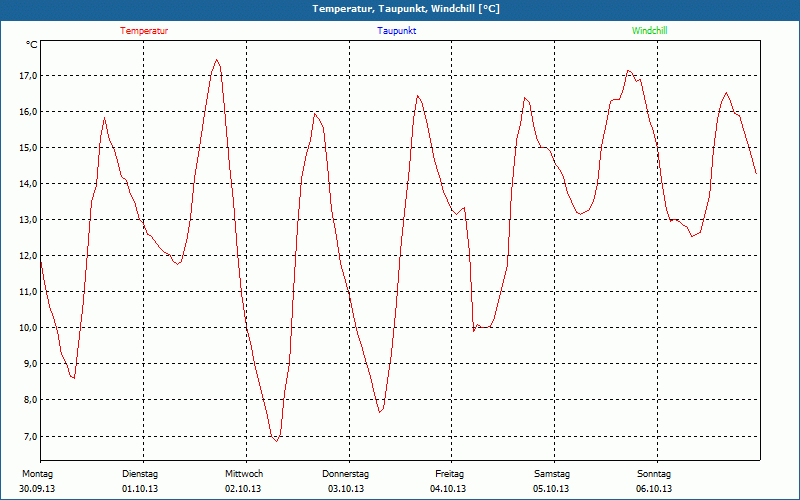Viewport: 800px width, 500px height.
Task: Click the '8,0' y-axis value
Action: (x=31, y=399)
